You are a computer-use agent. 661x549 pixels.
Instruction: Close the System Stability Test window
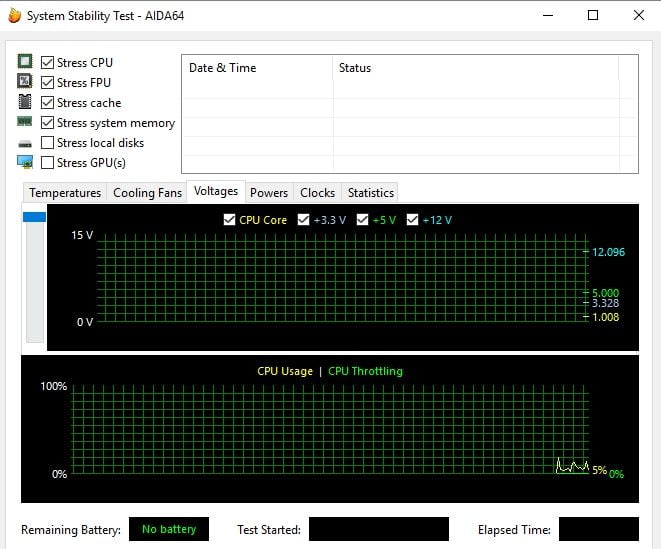[639, 16]
